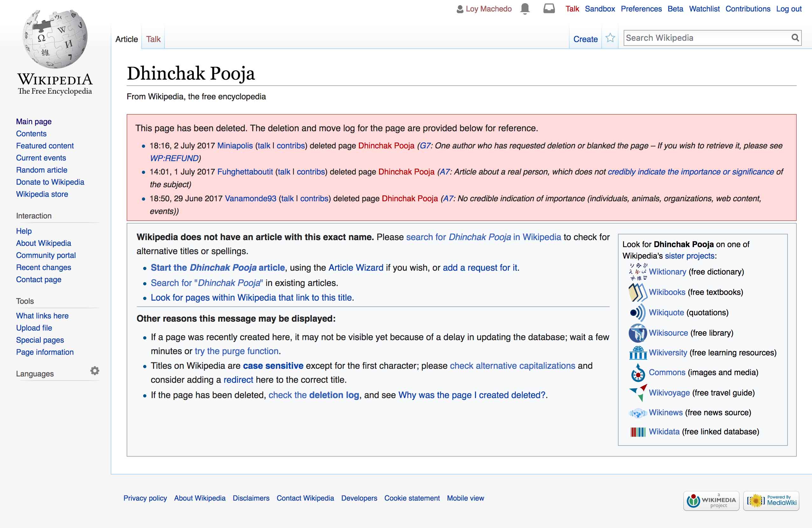This screenshot has height=528, width=812.
Task: Click the Wikiquote logo icon
Action: (x=638, y=312)
